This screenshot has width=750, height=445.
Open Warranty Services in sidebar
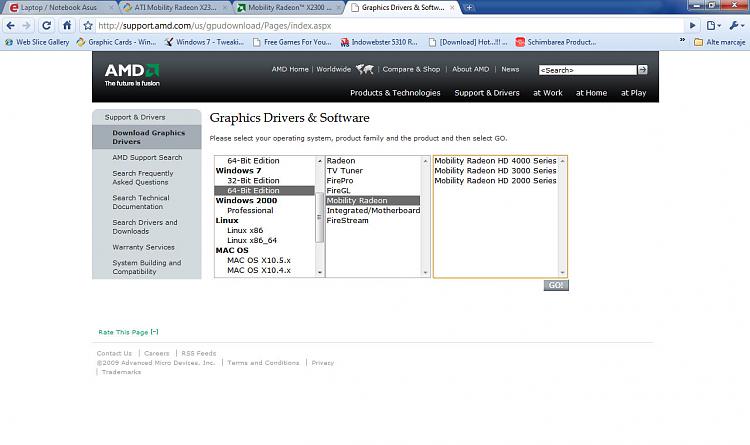coord(143,247)
